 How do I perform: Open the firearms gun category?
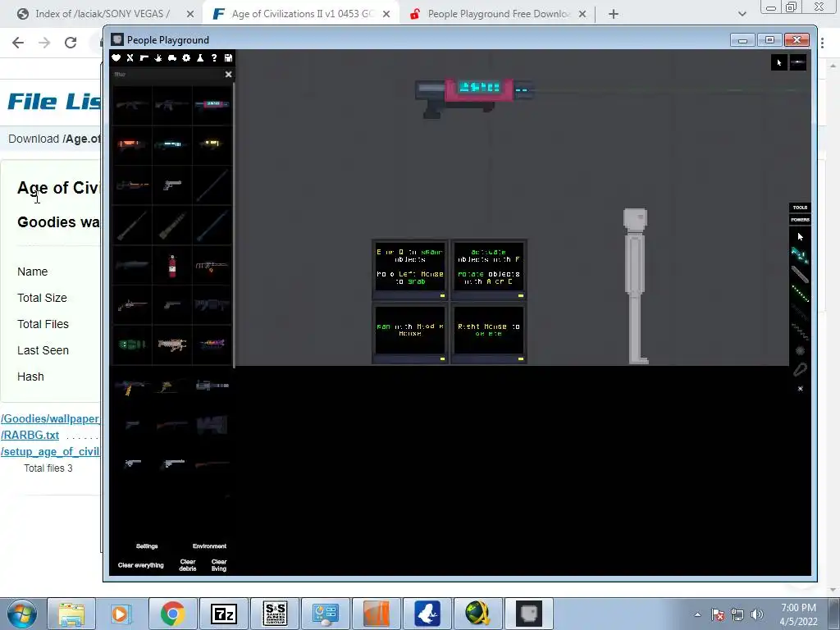pyautogui.click(x=144, y=58)
